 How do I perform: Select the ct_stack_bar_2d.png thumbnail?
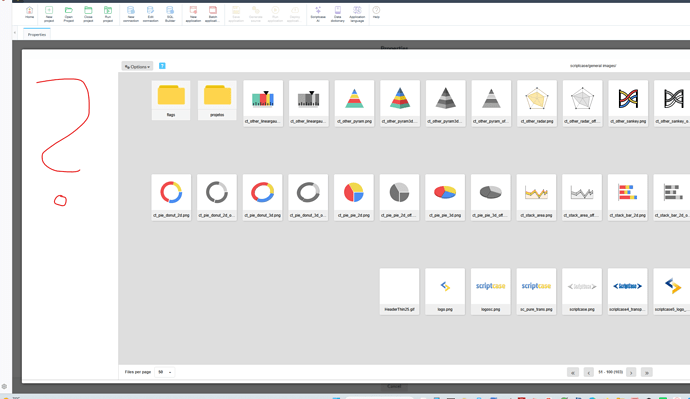(x=628, y=198)
